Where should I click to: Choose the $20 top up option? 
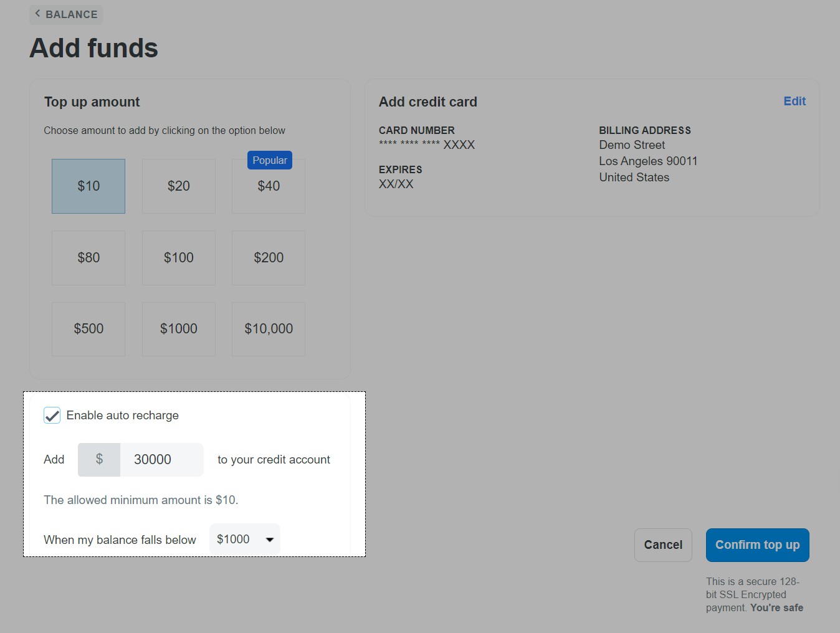pyautogui.click(x=179, y=186)
